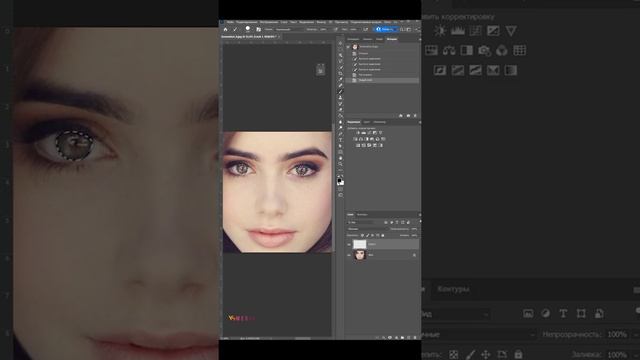The width and height of the screenshot is (640, 360).
Task: Click the delete layer trash icon in the Layers panel
Action: pos(415,338)
